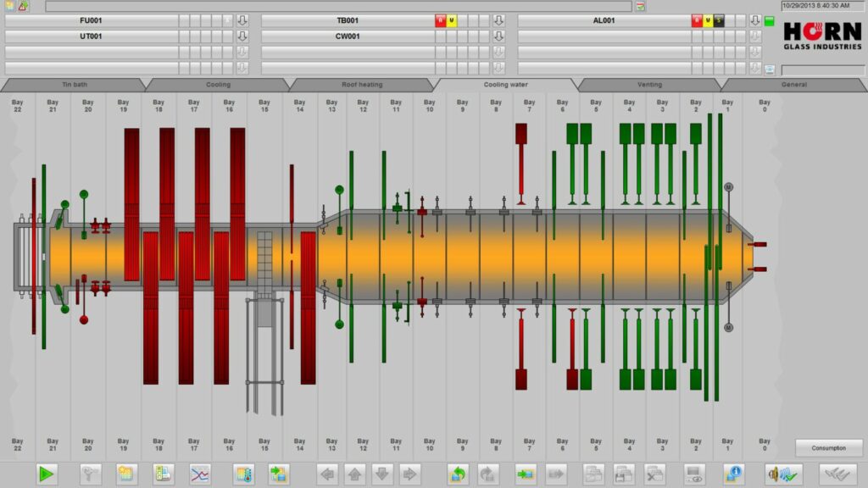Image resolution: width=868 pixels, height=488 pixels.
Task: Expand the UT001 down-arrow button
Action: click(x=242, y=36)
